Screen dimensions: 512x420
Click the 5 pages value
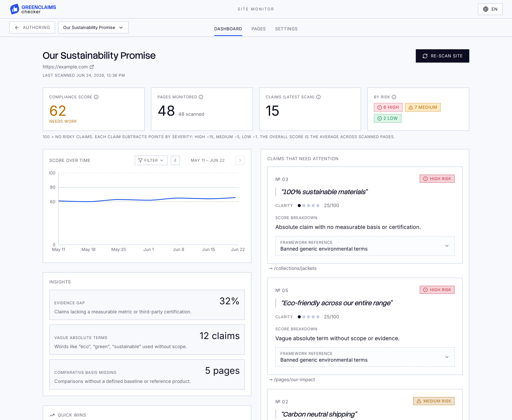tap(222, 371)
